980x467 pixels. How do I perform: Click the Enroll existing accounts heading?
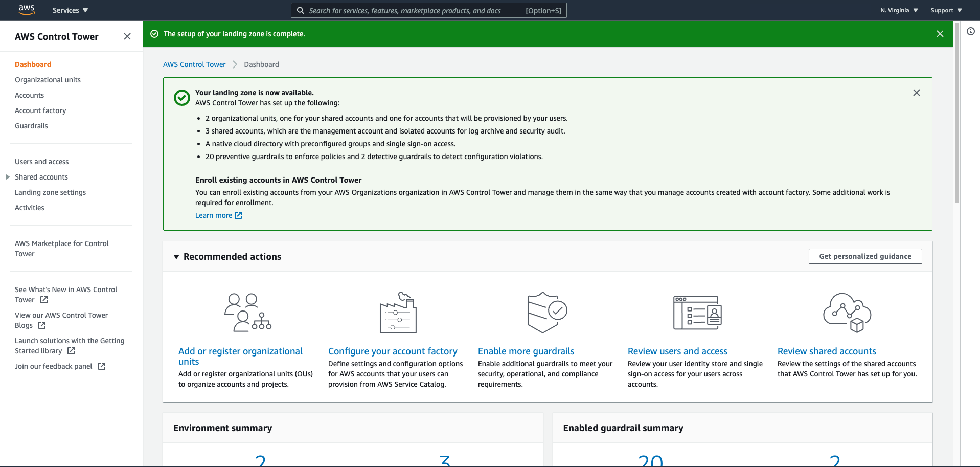pos(278,180)
